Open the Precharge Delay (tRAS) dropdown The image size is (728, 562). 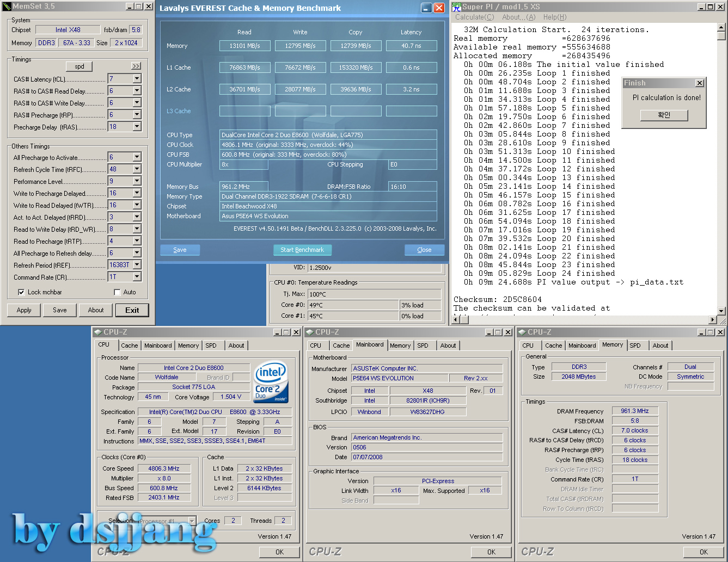point(137,127)
